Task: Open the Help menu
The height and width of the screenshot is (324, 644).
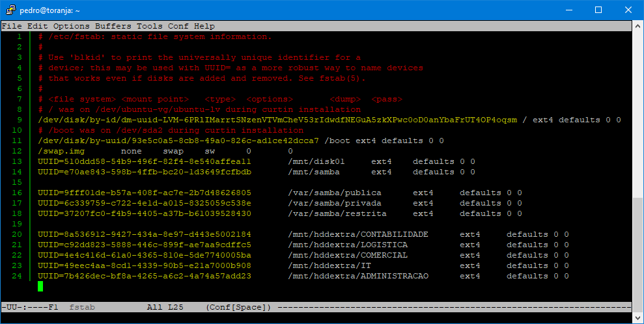Action: 204,26
